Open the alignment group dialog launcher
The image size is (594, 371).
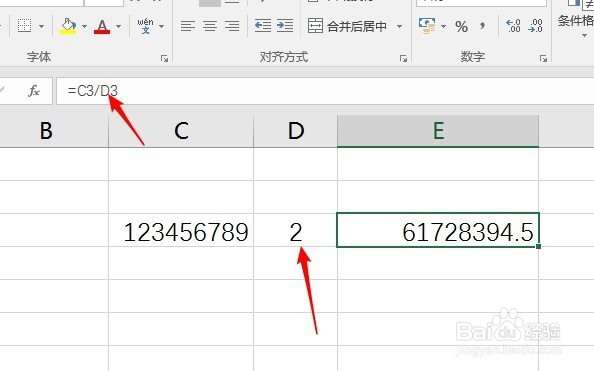pyautogui.click(x=403, y=58)
